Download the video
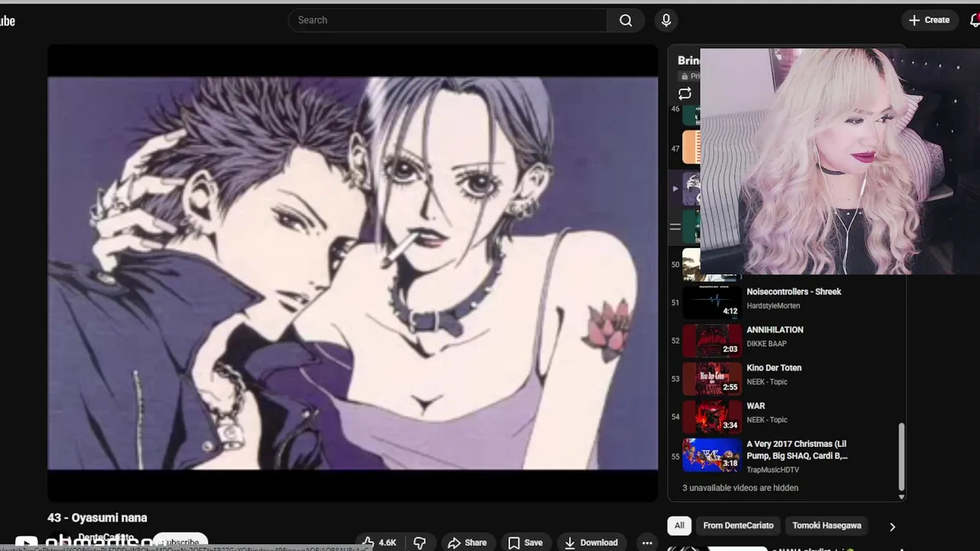 591,543
